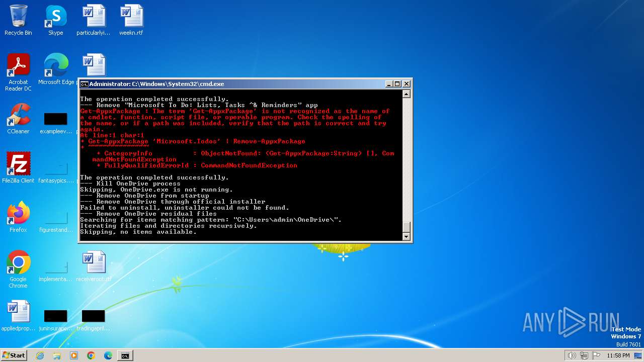This screenshot has width=644, height=362.
Task: Switch to cmd.exe taskbar button
Action: pos(125,355)
